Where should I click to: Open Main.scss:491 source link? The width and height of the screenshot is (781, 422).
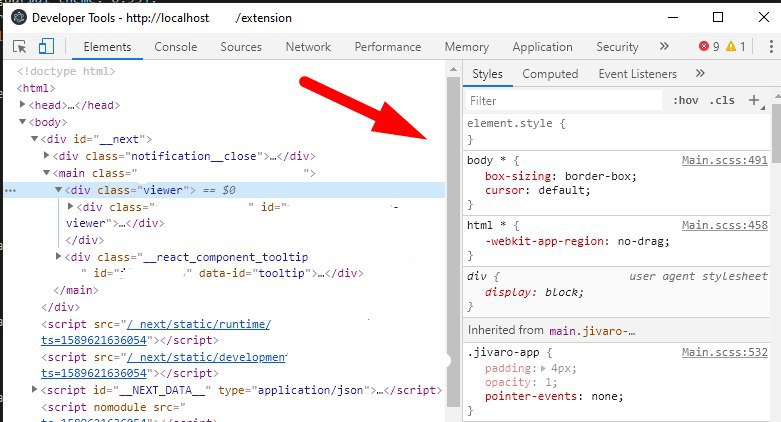click(725, 160)
